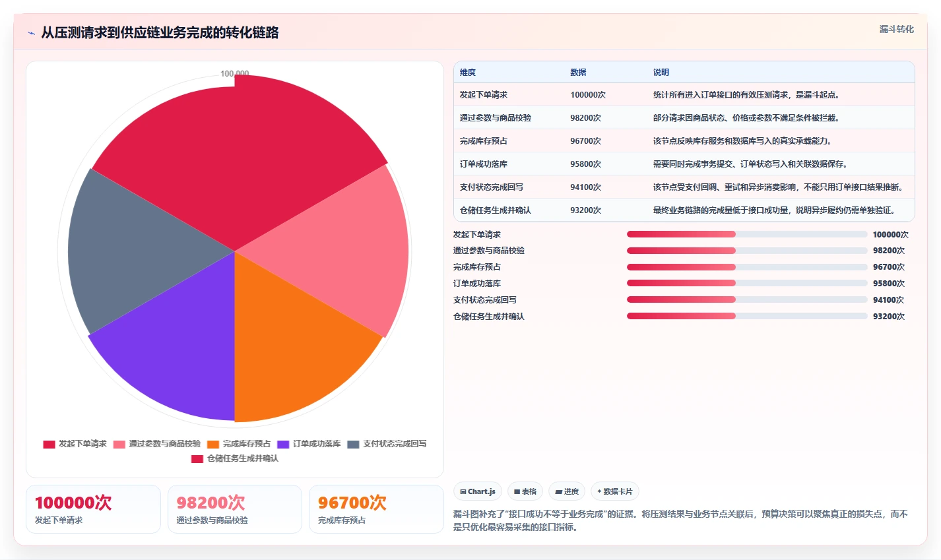Click the 94100次 value in the table
The image size is (941, 560).
586,187
